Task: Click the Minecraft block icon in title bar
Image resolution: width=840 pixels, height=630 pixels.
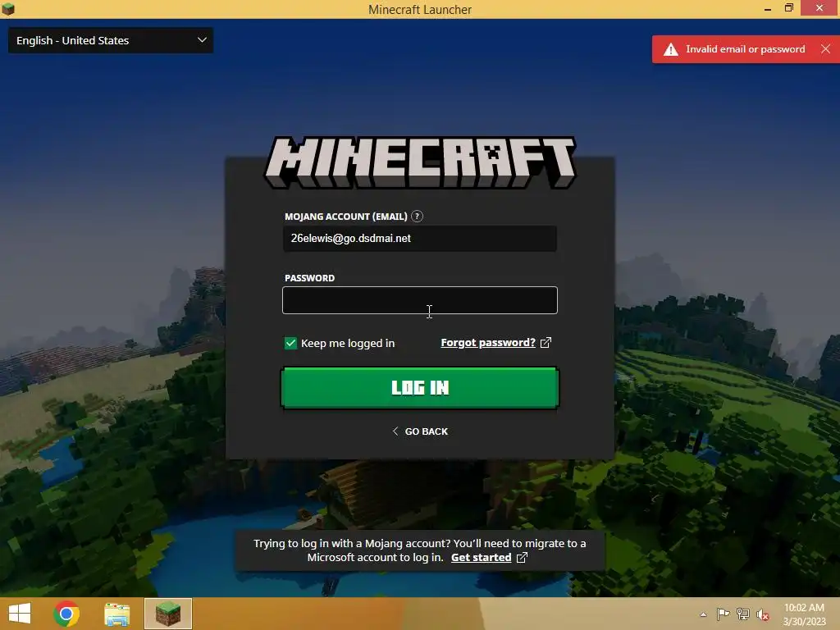Action: [8, 8]
